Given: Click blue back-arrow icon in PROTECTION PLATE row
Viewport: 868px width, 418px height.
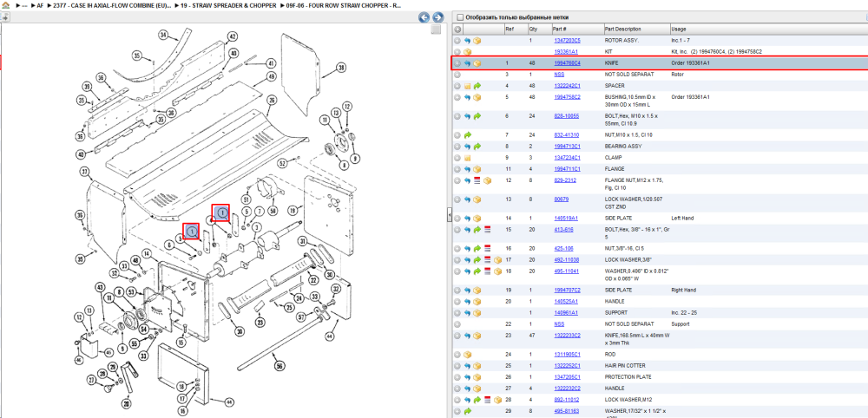Looking at the screenshot, I should pyautogui.click(x=467, y=376).
